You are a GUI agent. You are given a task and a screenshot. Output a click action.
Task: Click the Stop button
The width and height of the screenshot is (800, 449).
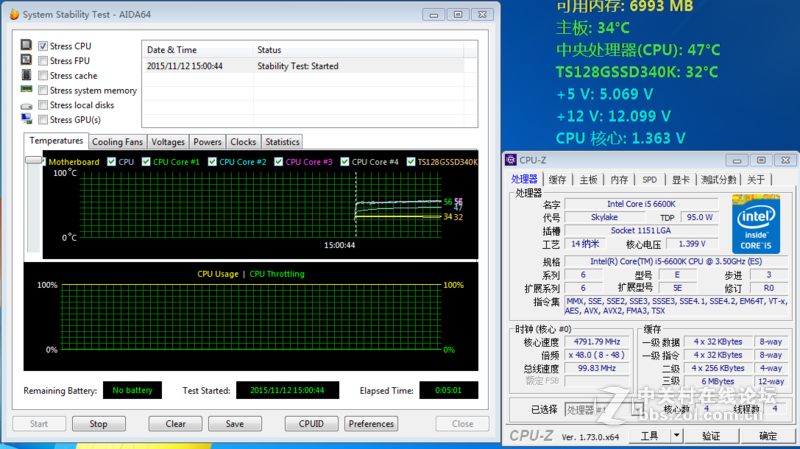pyautogui.click(x=98, y=424)
